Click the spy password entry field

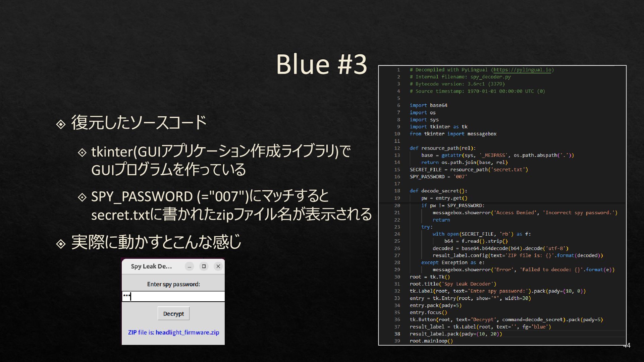click(173, 297)
